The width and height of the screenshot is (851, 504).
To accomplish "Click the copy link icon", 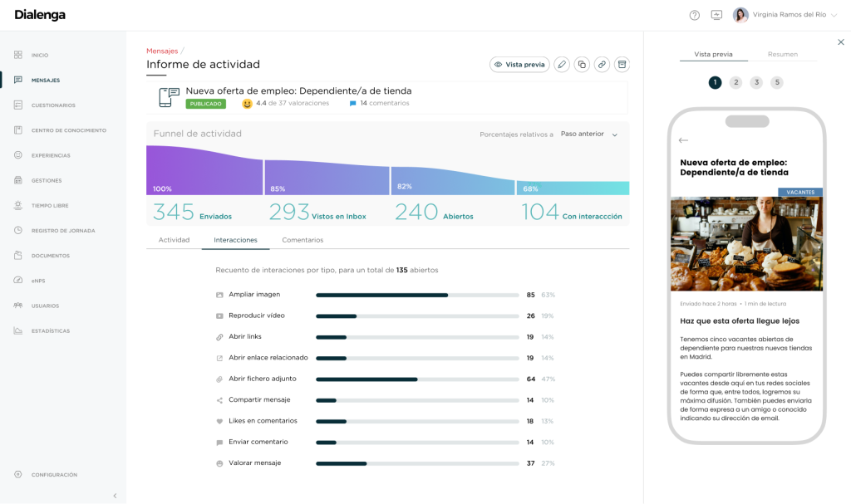I will tap(602, 65).
